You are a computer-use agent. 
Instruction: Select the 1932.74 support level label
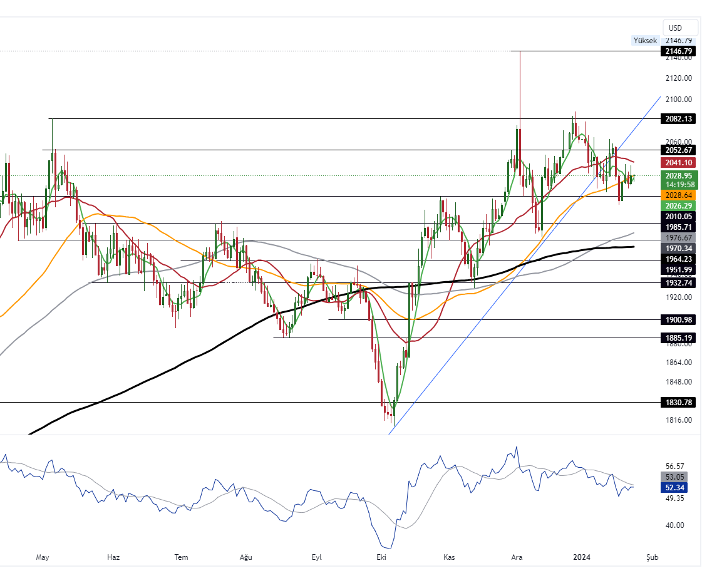pyautogui.click(x=679, y=282)
